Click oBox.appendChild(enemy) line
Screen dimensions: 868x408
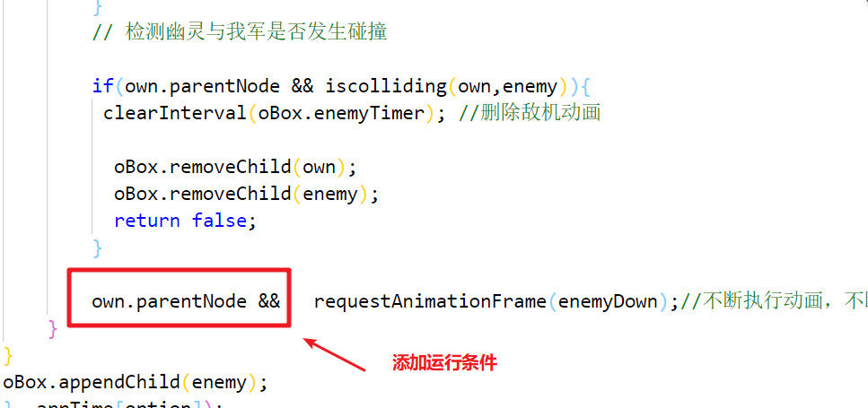tap(135, 383)
